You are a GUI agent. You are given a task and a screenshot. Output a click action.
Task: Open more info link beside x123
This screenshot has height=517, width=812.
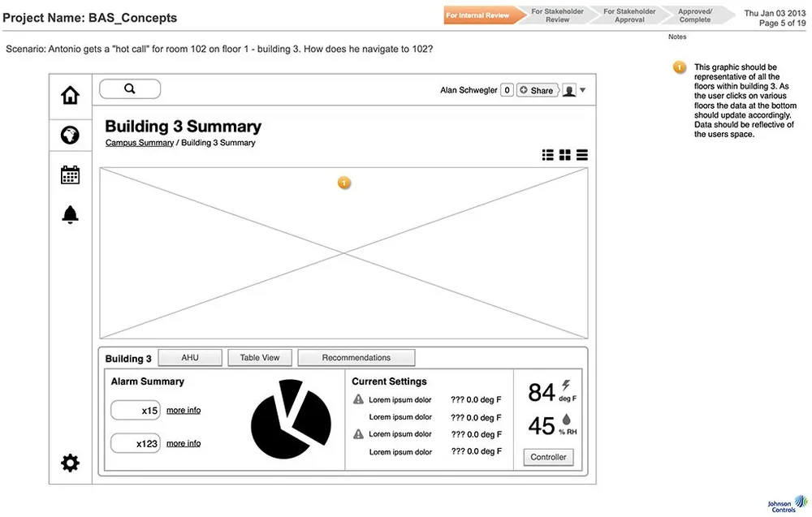pos(184,443)
